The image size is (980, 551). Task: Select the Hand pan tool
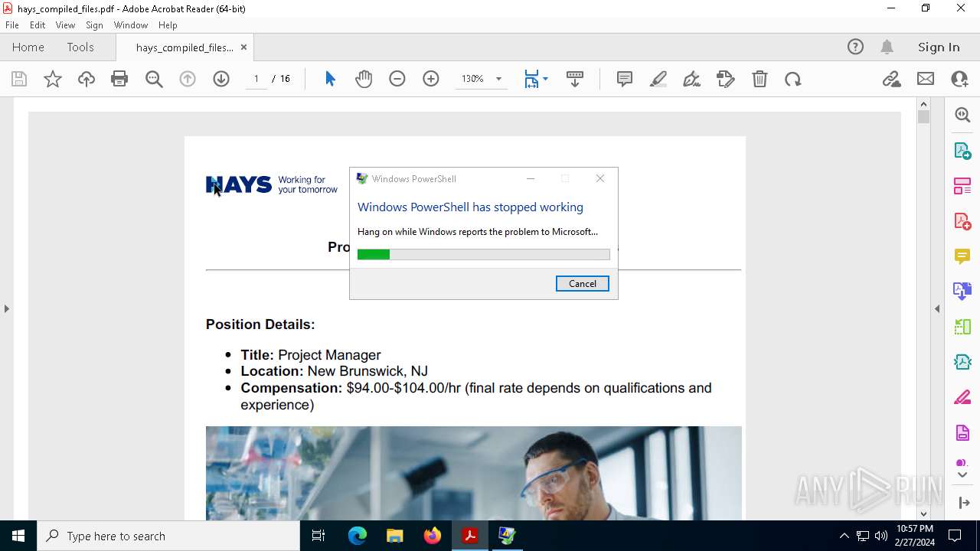(x=364, y=79)
